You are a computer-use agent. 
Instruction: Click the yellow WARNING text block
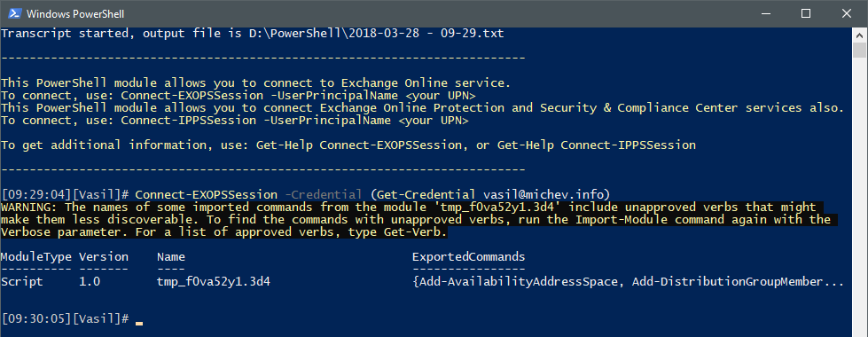click(x=415, y=219)
